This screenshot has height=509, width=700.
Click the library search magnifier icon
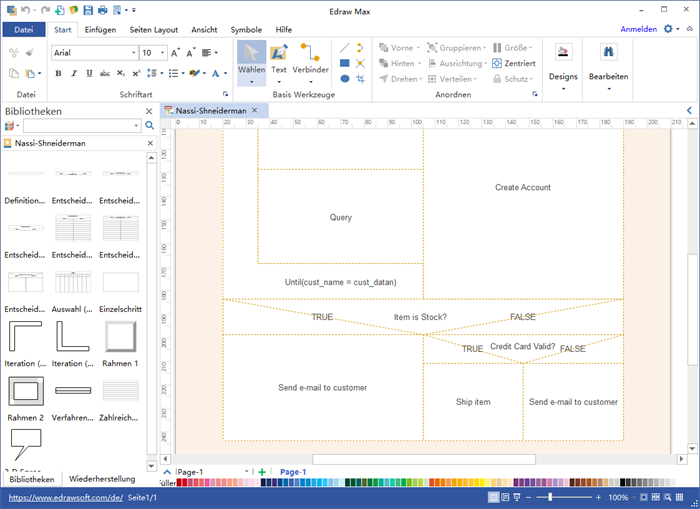[150, 126]
